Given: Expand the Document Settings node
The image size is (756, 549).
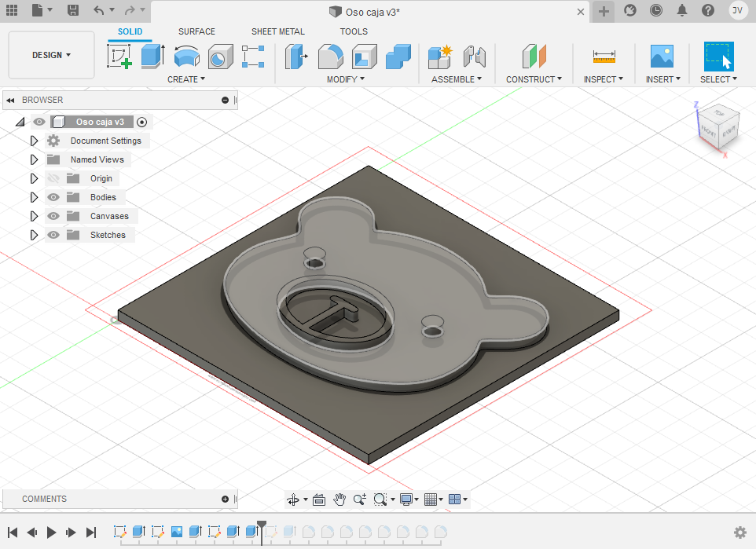Looking at the screenshot, I should pos(34,141).
